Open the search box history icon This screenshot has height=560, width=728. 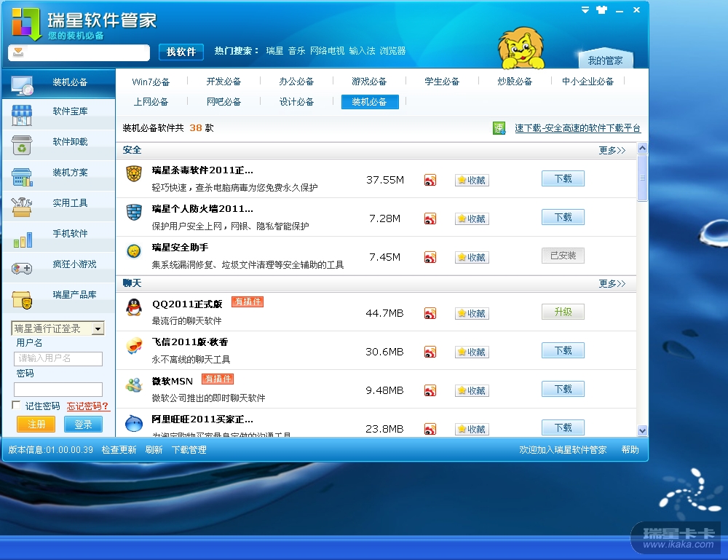tap(18, 52)
